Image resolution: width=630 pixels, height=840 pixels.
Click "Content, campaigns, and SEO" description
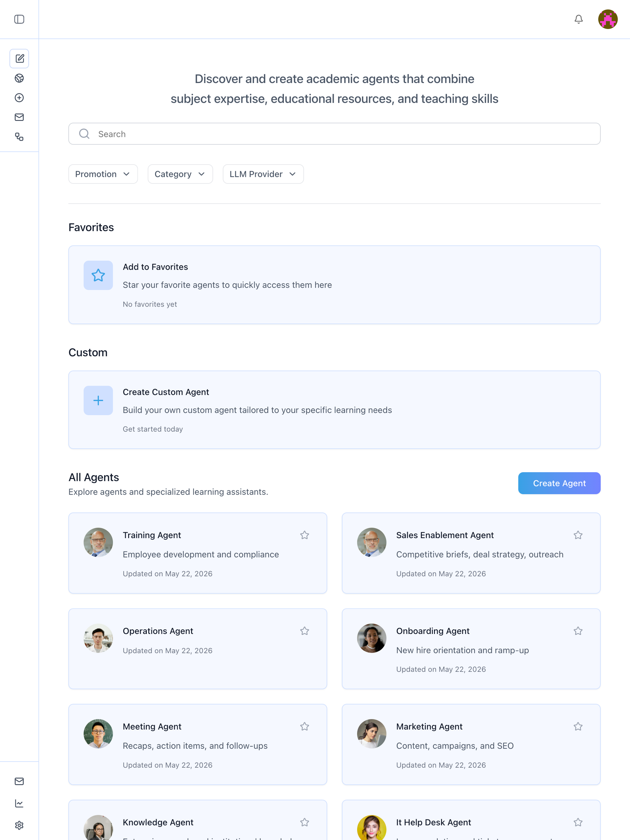tap(455, 746)
